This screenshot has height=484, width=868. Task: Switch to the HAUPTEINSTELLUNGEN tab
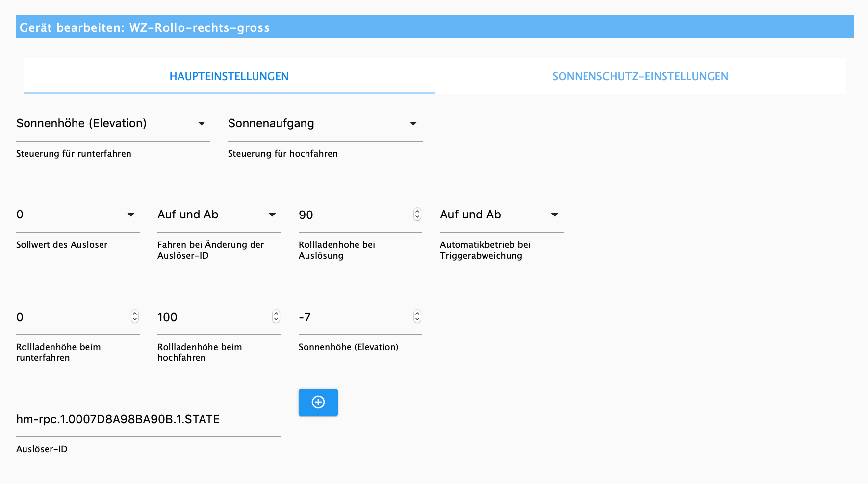click(229, 76)
